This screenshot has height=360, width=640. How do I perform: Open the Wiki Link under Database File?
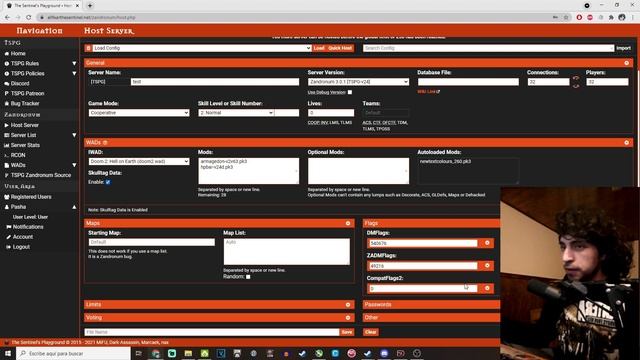[428, 92]
